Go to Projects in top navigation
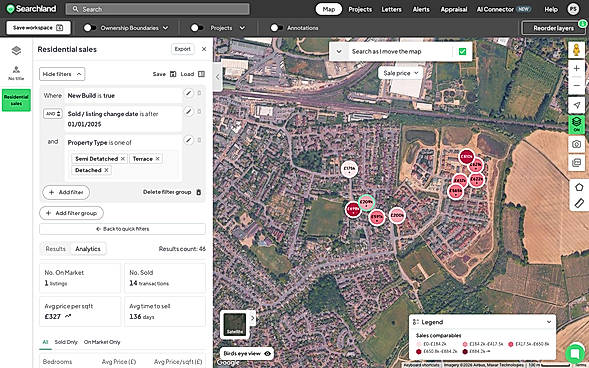Screen dimensions: 589x368 coord(360,9)
